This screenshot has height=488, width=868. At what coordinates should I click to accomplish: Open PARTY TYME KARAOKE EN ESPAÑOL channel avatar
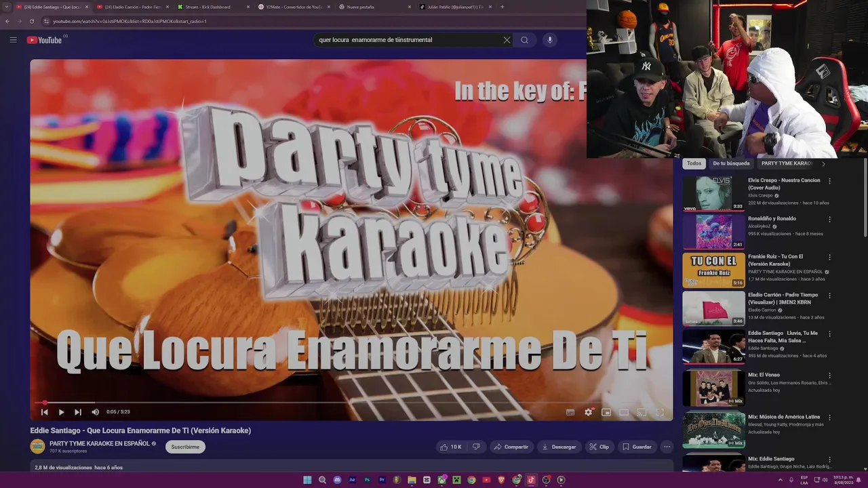pos(37,446)
